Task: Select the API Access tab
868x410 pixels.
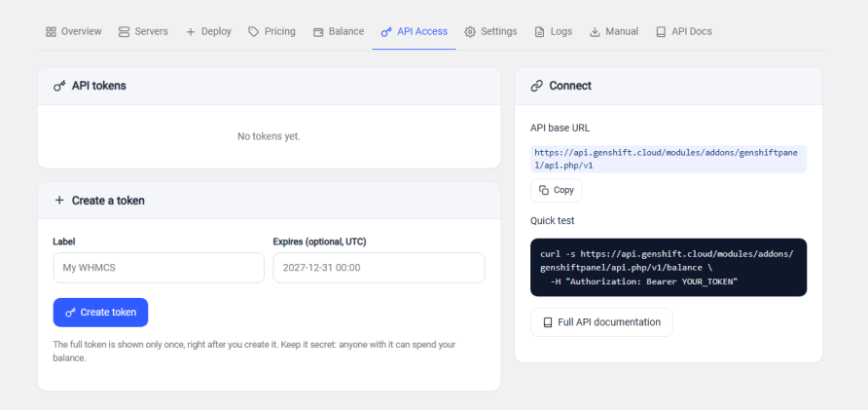Action: [x=415, y=31]
